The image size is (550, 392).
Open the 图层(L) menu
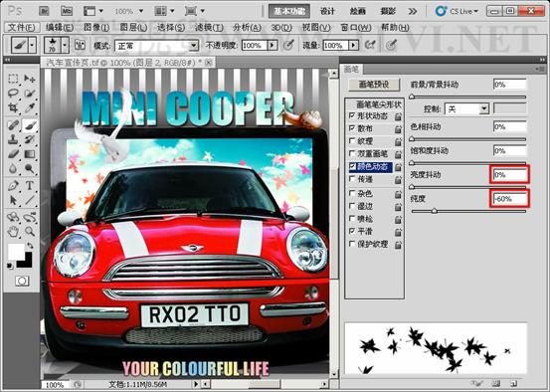point(133,28)
